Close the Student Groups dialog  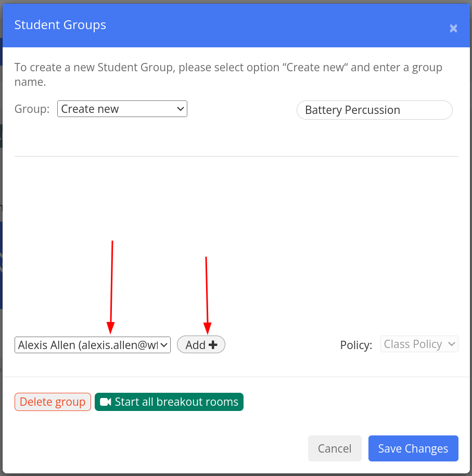point(453,28)
